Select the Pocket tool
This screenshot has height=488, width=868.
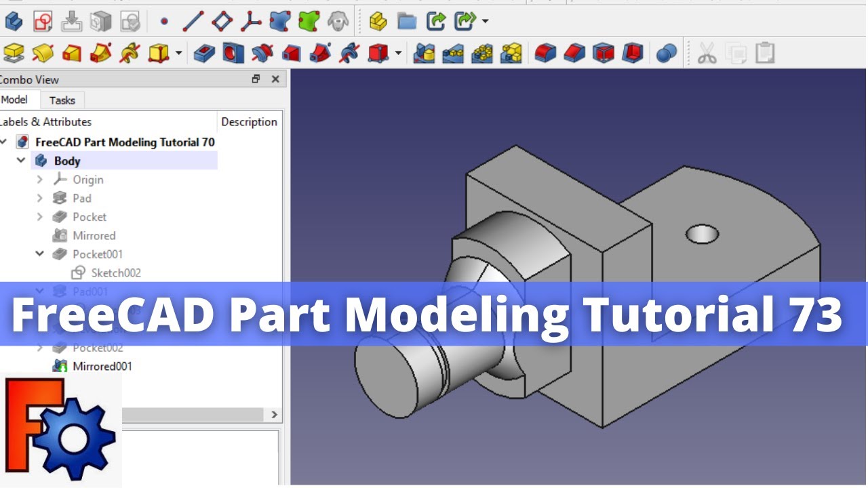(204, 53)
